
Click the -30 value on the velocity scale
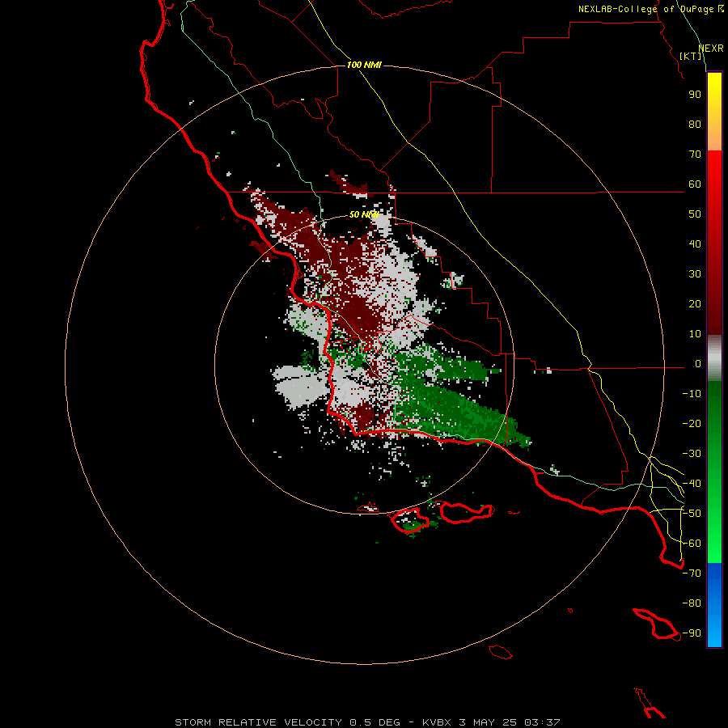(692, 454)
